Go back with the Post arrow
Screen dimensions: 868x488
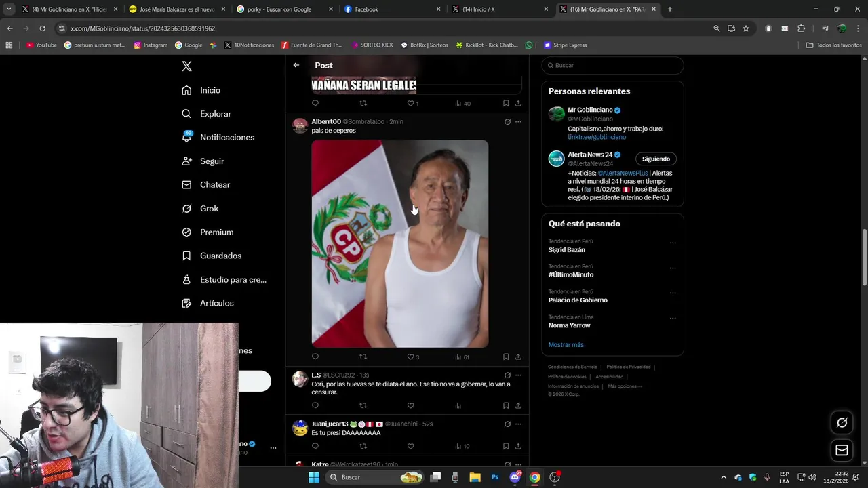tap(296, 65)
